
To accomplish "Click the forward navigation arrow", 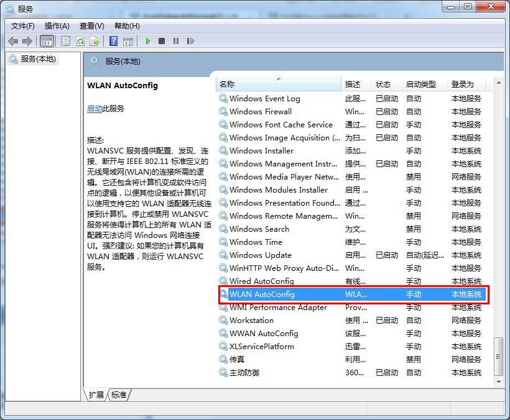I will pos(28,41).
